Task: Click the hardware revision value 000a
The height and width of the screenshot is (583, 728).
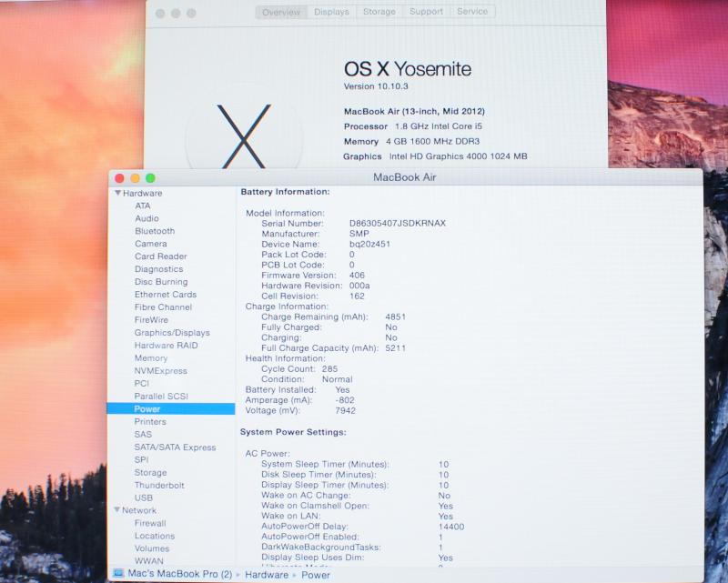Action: 359,286
